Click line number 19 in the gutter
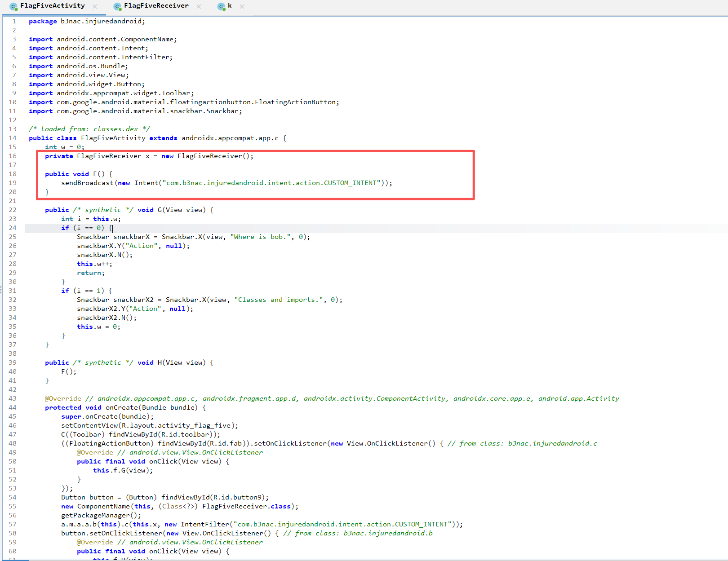This screenshot has height=561, width=728. point(13,183)
